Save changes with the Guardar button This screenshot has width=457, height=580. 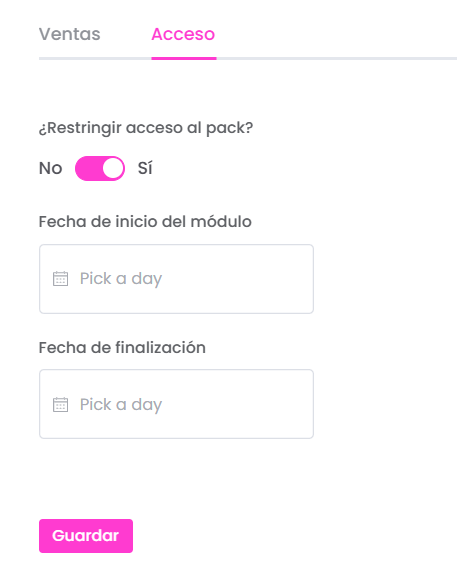point(86,536)
